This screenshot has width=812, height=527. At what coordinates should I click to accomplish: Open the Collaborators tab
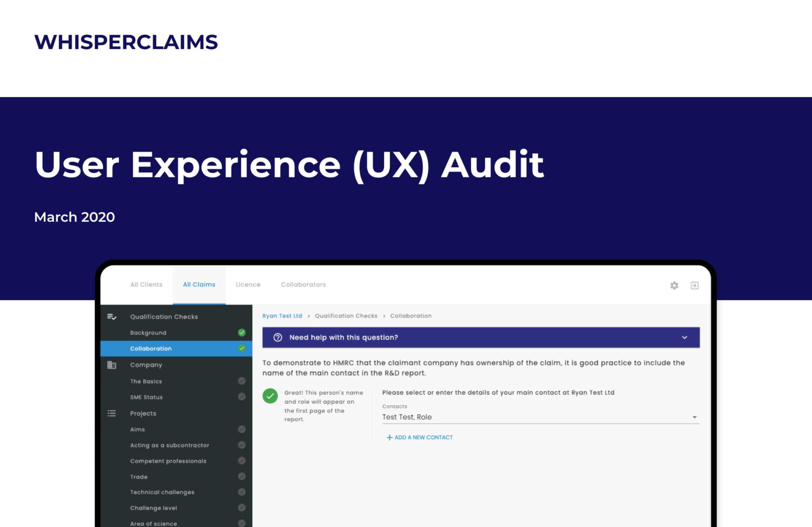pyautogui.click(x=303, y=284)
